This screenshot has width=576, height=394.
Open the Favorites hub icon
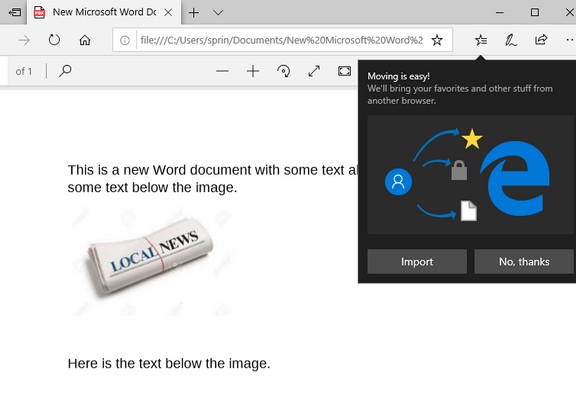481,40
